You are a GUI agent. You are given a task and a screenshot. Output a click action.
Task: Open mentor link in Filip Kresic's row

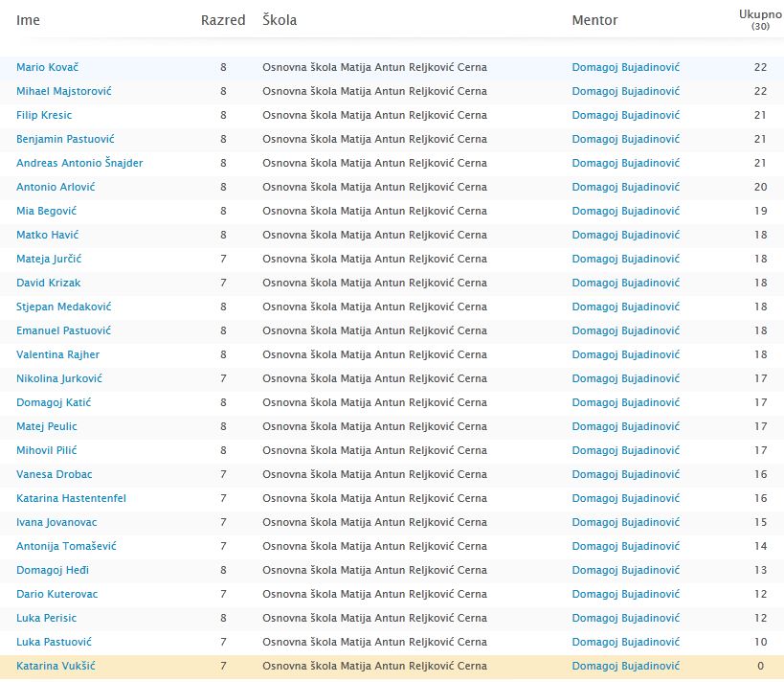[625, 115]
